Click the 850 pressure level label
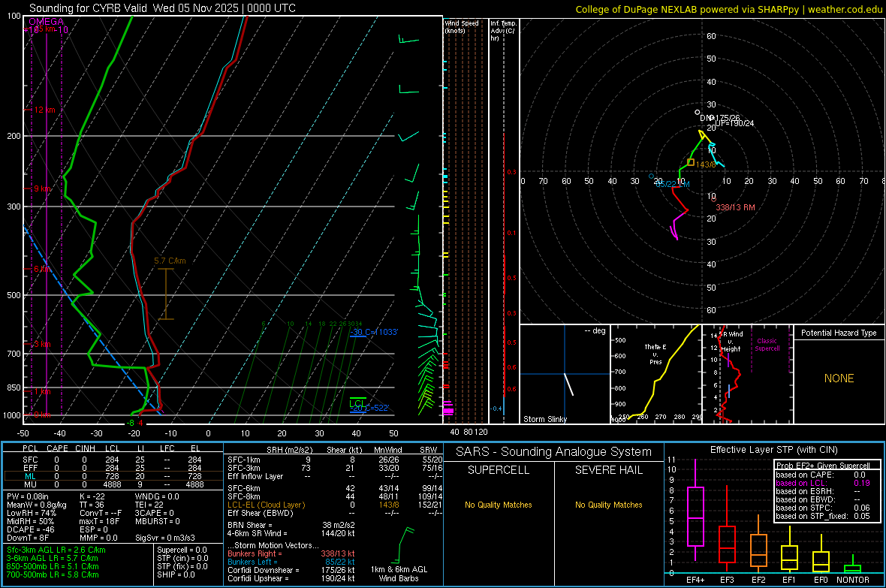Viewport: 886px width, 588px height. pos(14,387)
